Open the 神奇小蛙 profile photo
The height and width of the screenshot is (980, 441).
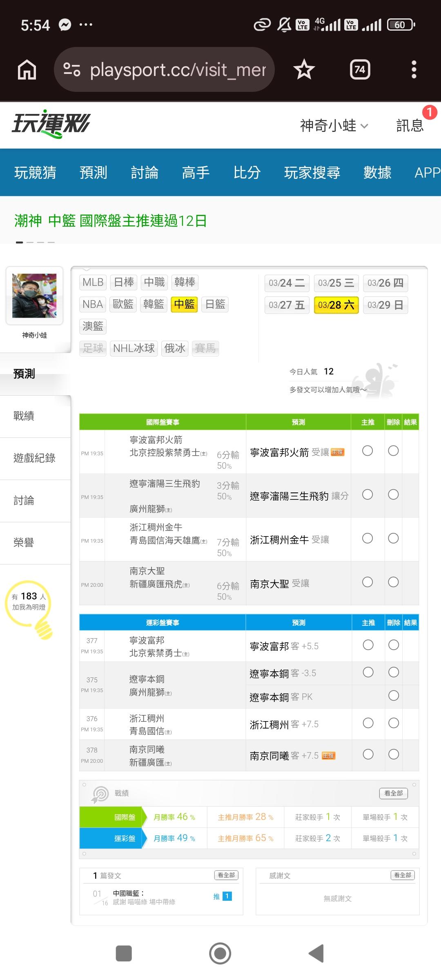click(x=34, y=296)
